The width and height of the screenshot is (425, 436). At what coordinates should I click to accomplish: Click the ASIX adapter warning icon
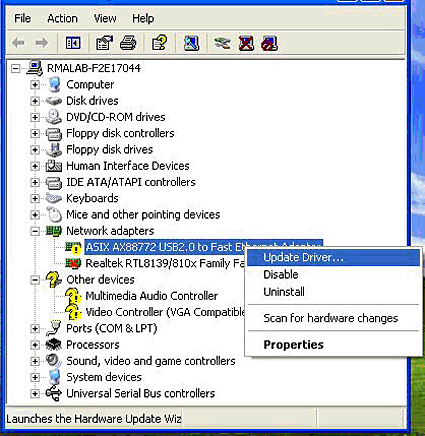pyautogui.click(x=73, y=247)
